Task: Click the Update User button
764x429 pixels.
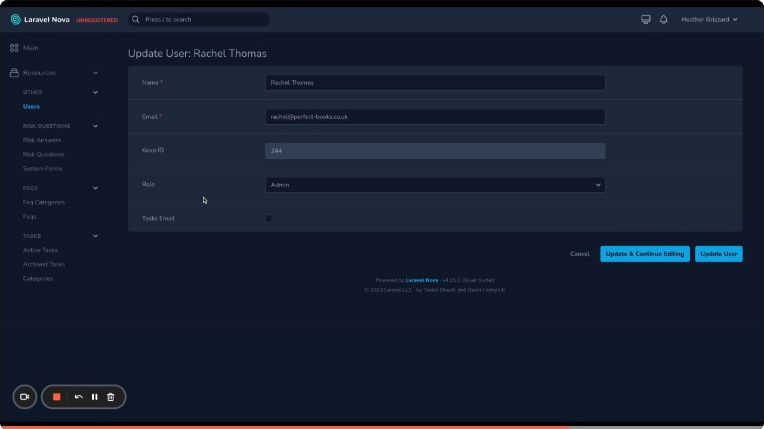Action: (x=719, y=254)
